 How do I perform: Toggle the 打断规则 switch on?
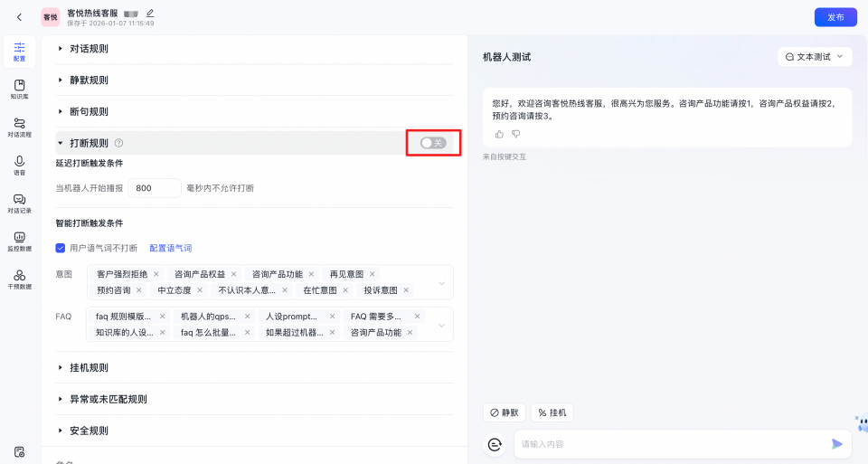tap(433, 143)
